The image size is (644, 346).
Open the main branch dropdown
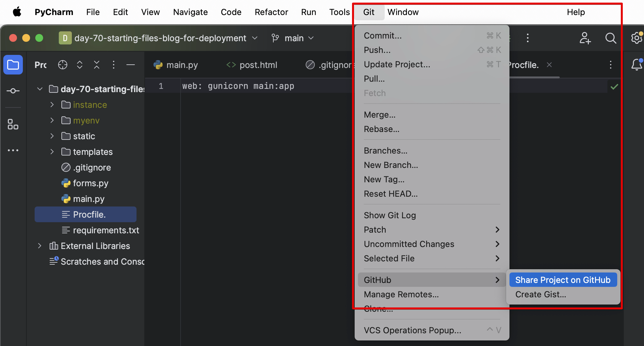pos(293,38)
